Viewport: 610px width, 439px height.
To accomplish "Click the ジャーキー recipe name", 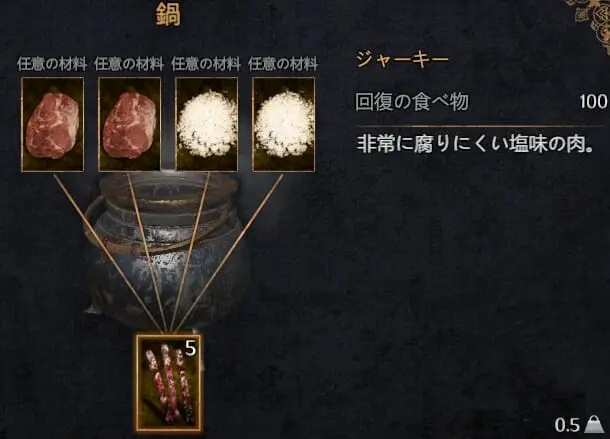I will [x=403, y=60].
